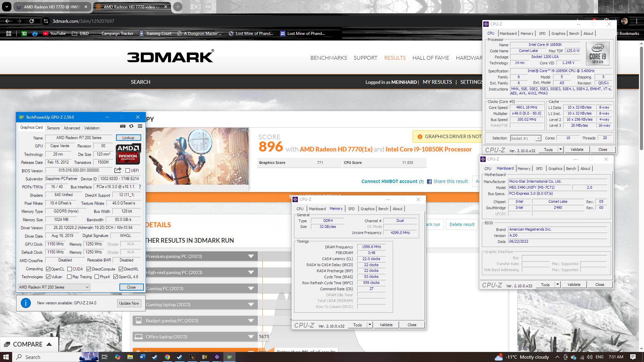Click the Chrome three-dot menu icon
Viewport: 644px width, 362px height.
(637, 21)
